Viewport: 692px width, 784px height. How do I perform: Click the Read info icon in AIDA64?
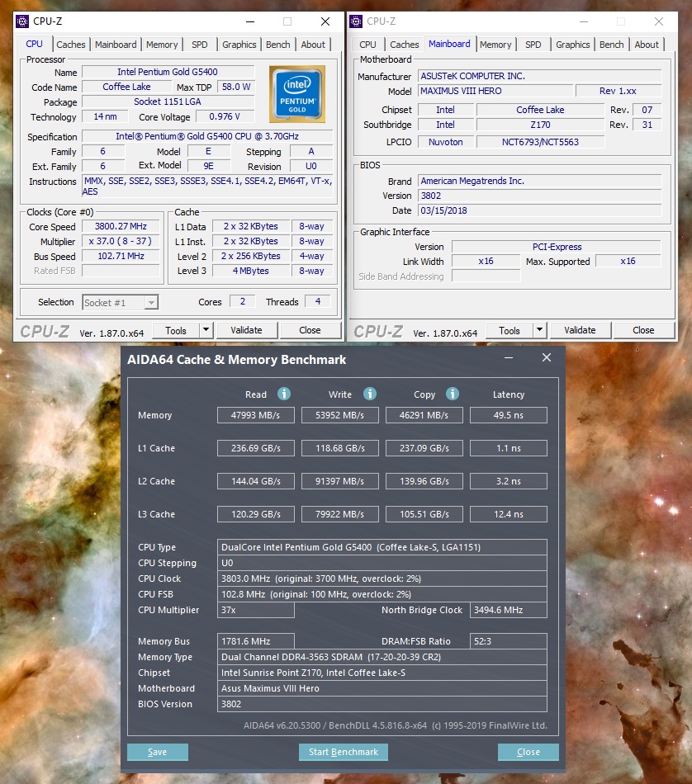tap(284, 394)
